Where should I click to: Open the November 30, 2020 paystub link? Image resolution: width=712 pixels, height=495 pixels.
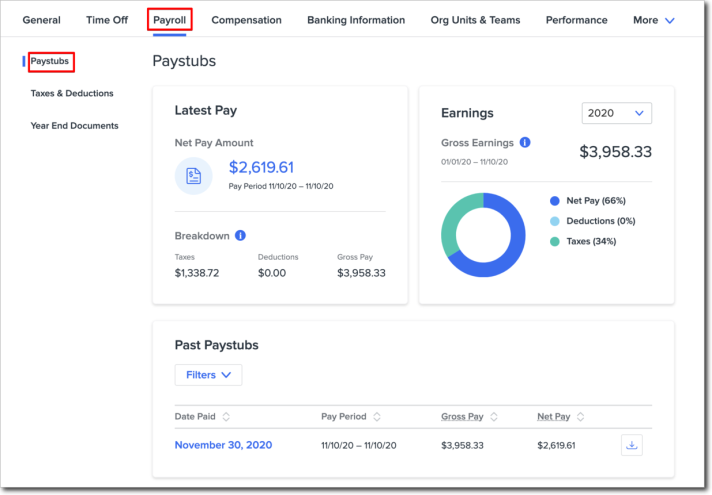tap(223, 445)
